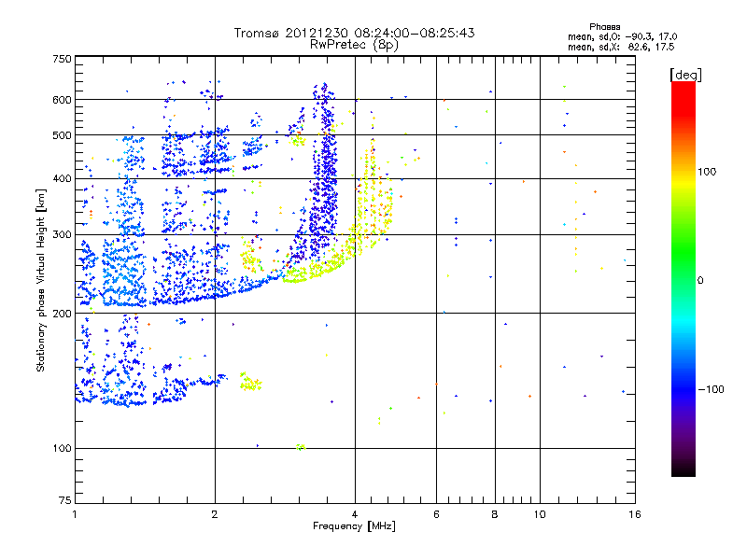This screenshot has height=560, width=747.
Task: Click the x-axis tick label "2"
Action: [x=215, y=514]
